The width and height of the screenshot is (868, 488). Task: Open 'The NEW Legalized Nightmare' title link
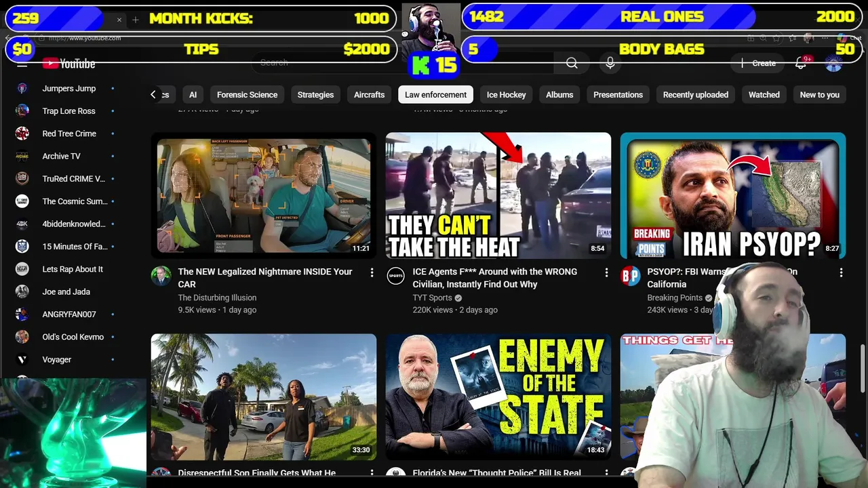tap(265, 278)
